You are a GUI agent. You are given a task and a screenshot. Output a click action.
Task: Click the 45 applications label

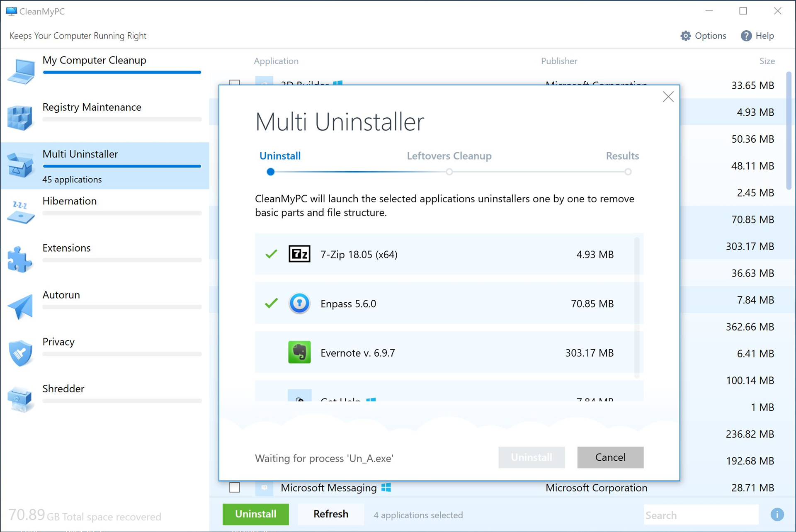72,180
